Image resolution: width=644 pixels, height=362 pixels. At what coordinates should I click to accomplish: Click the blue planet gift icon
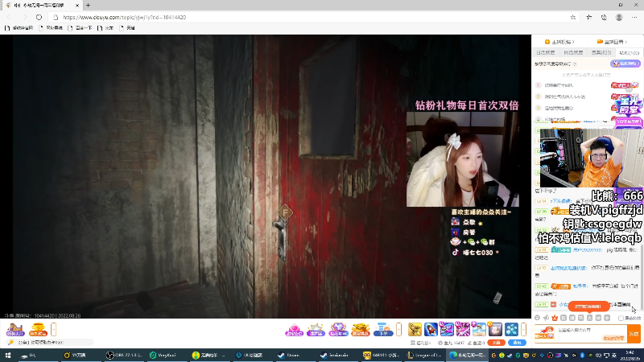pyautogui.click(x=383, y=329)
